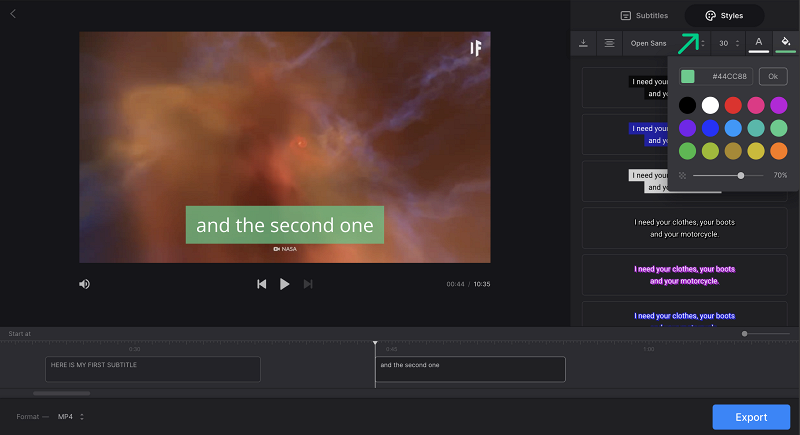This screenshot has height=435, width=800.
Task: Click the subtitle overlay 'and the second one'
Action: coord(285,225)
